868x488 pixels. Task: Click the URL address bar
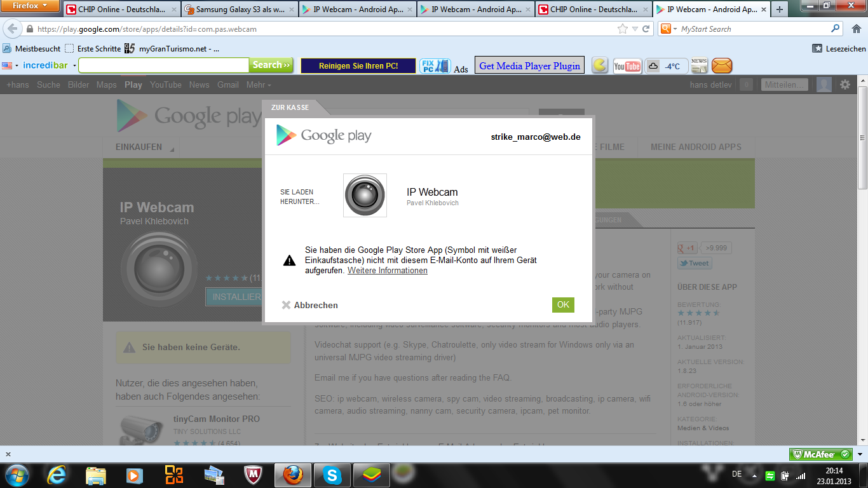324,29
